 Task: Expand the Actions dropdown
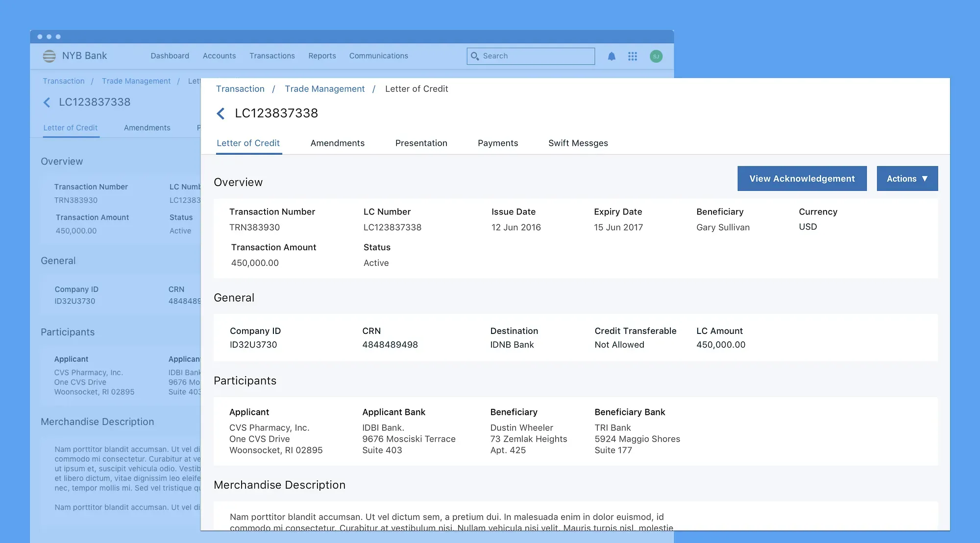[x=907, y=179]
